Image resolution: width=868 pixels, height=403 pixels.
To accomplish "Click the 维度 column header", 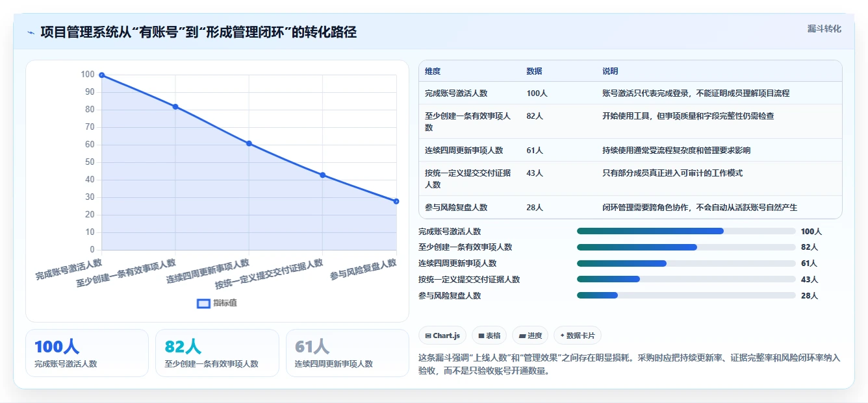I will pos(433,71).
